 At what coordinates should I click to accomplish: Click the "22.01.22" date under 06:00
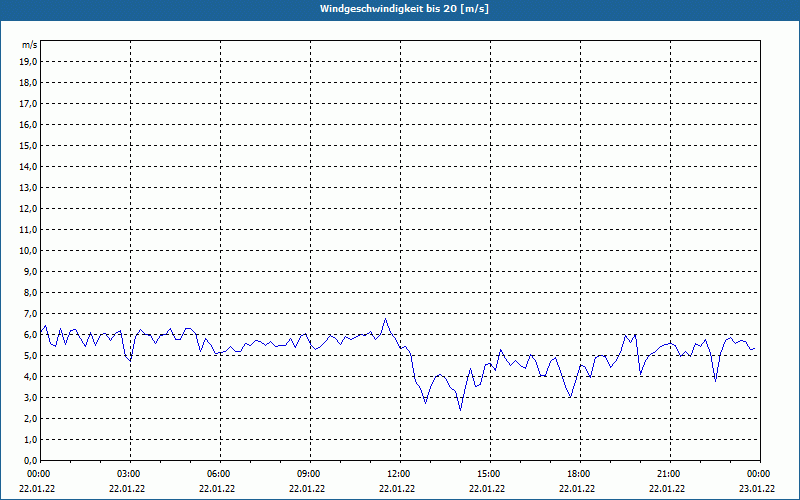click(217, 489)
